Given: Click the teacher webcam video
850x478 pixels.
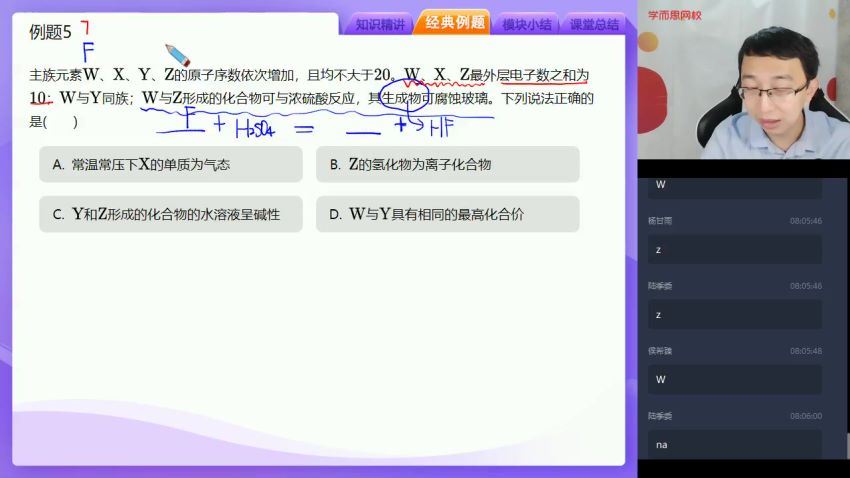Looking at the screenshot, I should 744,81.
